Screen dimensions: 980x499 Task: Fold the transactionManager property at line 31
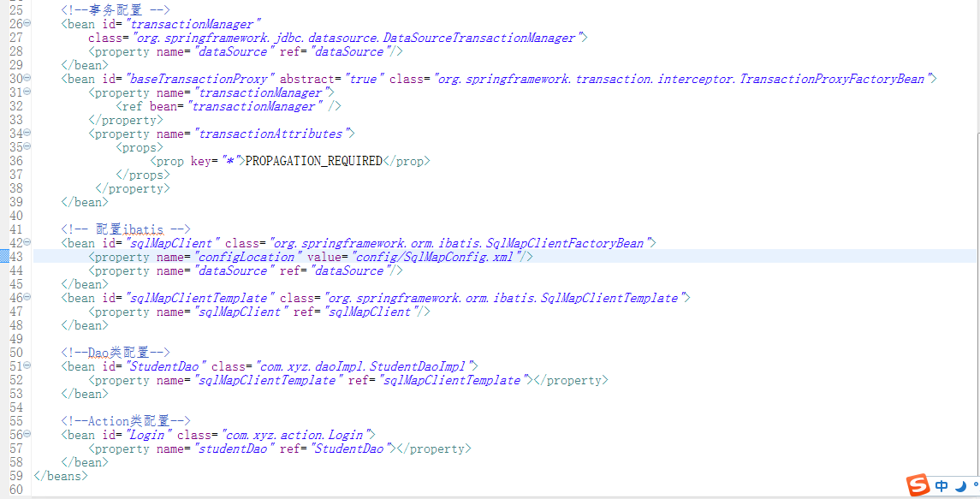point(27,92)
